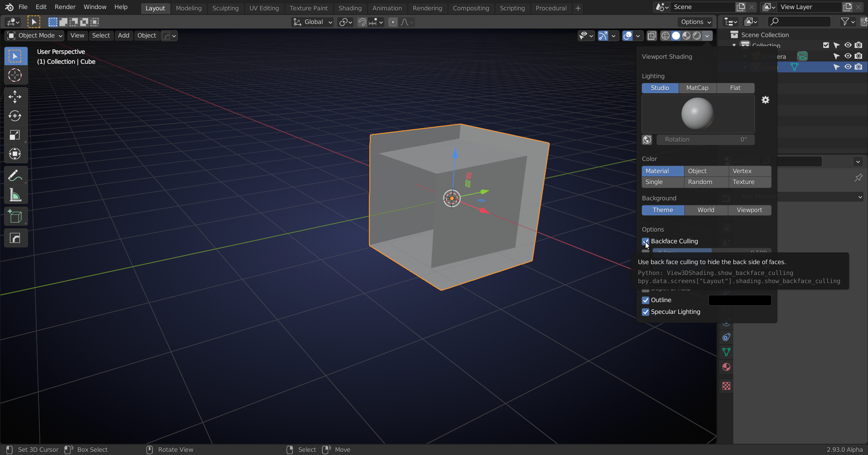The height and width of the screenshot is (455, 868).
Task: Turn off Specular Lighting checkbox
Action: (646, 312)
